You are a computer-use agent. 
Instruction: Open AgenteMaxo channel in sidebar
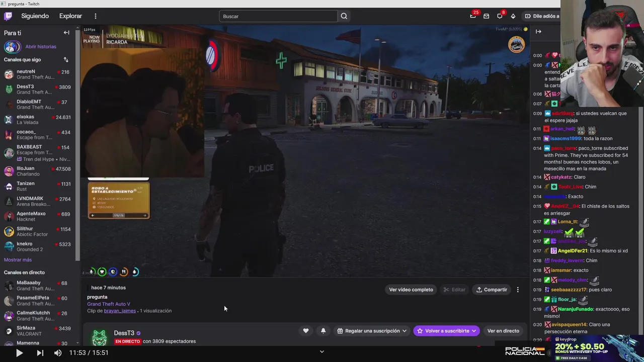coord(37,217)
